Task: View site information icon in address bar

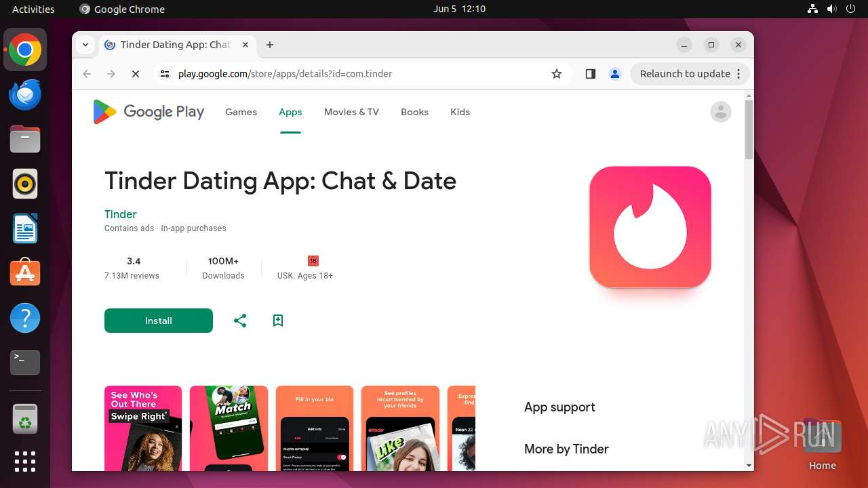Action: point(164,74)
